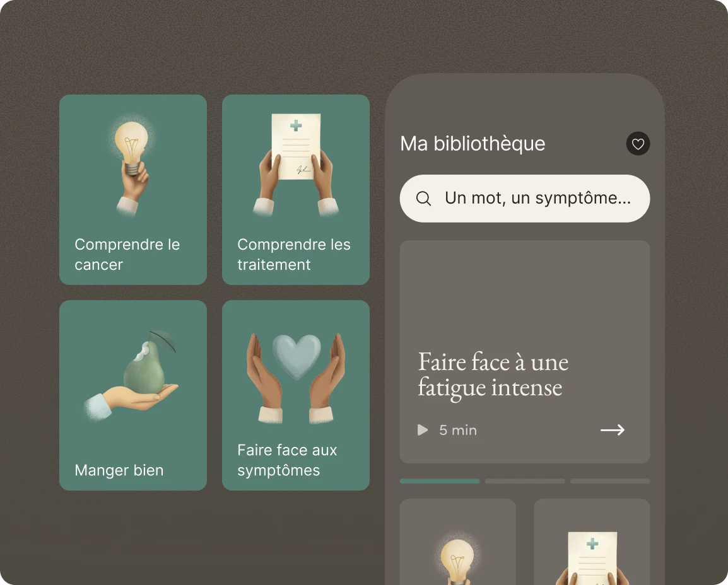Click the right arrow on fatigue card
The width and height of the screenshot is (728, 585).
tap(613, 430)
